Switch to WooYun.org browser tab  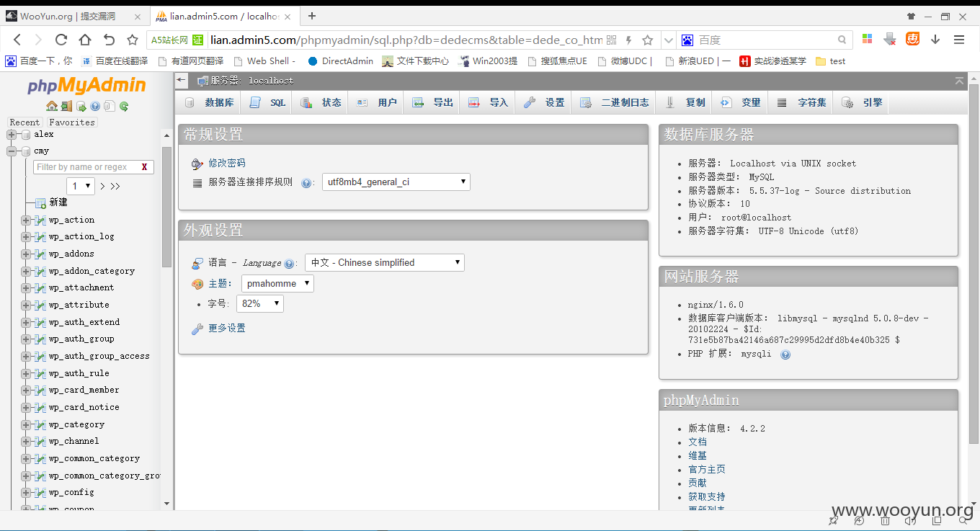coord(76,16)
